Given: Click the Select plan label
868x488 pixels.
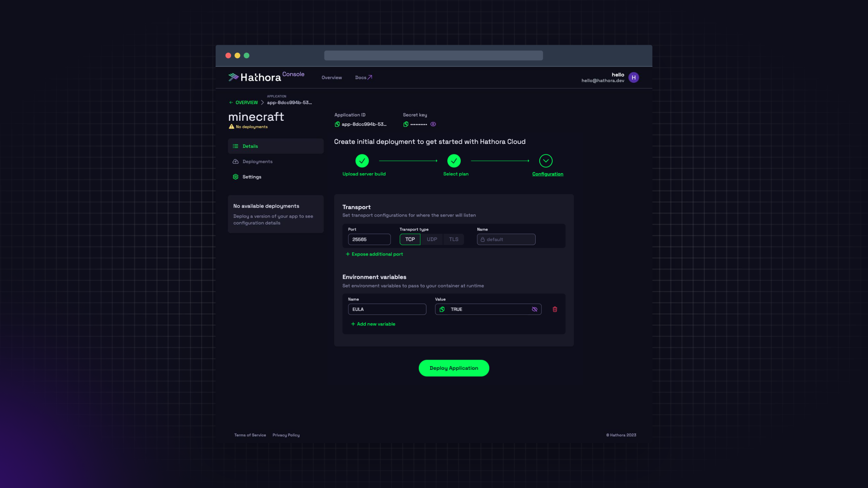Looking at the screenshot, I should [x=456, y=174].
